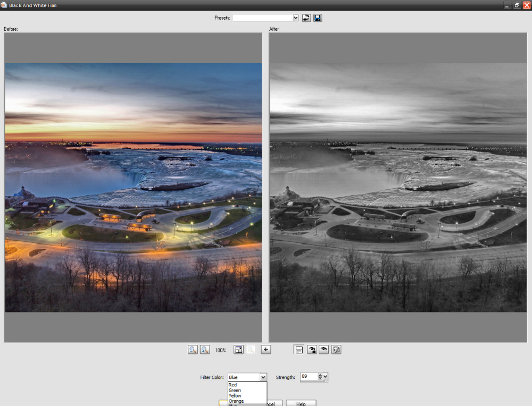532x406 pixels.
Task: Increase Strength with the up spinner
Action: (320, 375)
